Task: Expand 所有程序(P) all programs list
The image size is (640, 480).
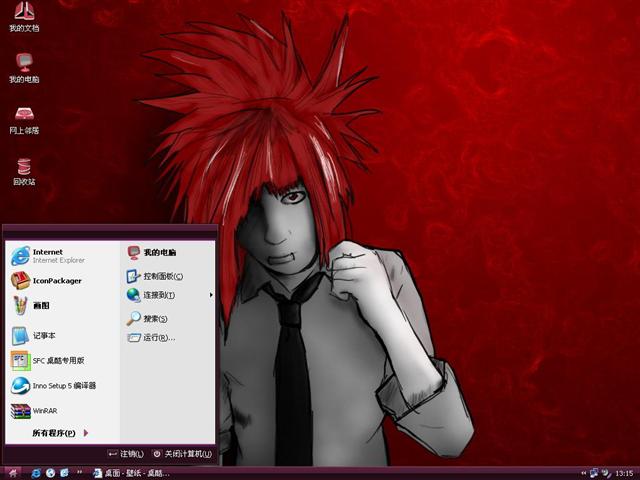Action: click(x=60, y=433)
